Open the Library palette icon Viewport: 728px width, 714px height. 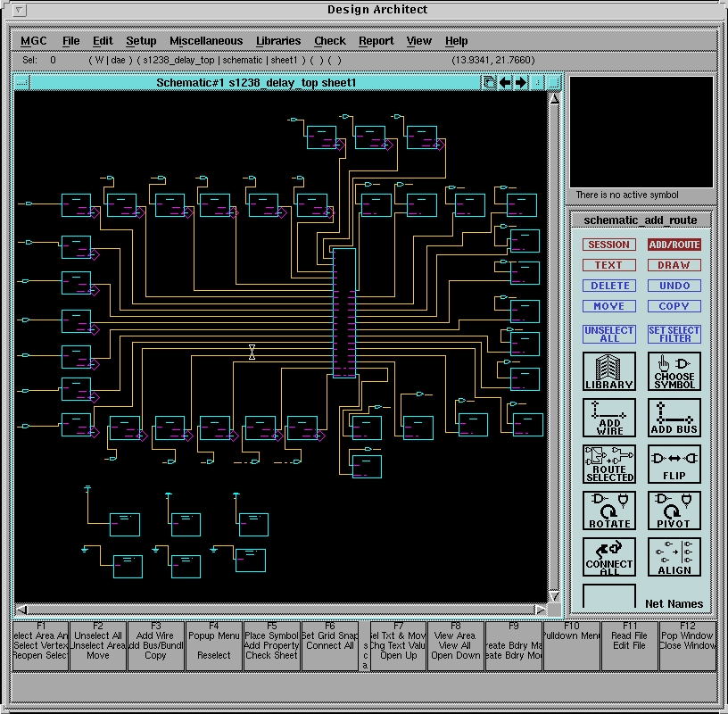609,371
